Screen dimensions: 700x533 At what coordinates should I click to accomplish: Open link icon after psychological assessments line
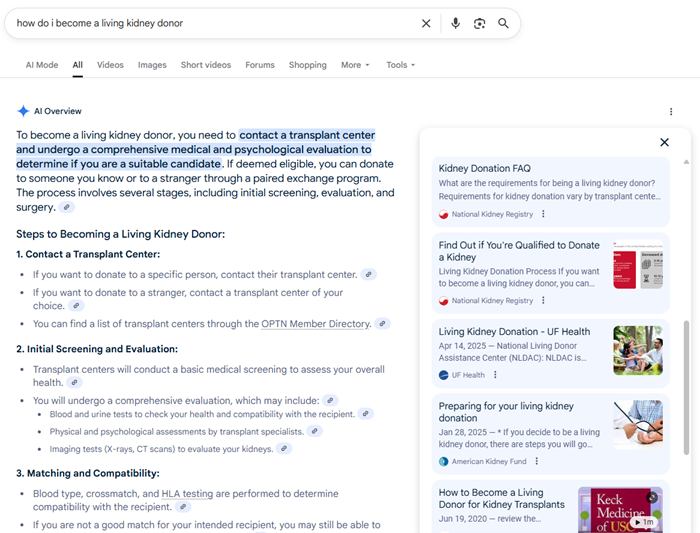click(x=314, y=431)
